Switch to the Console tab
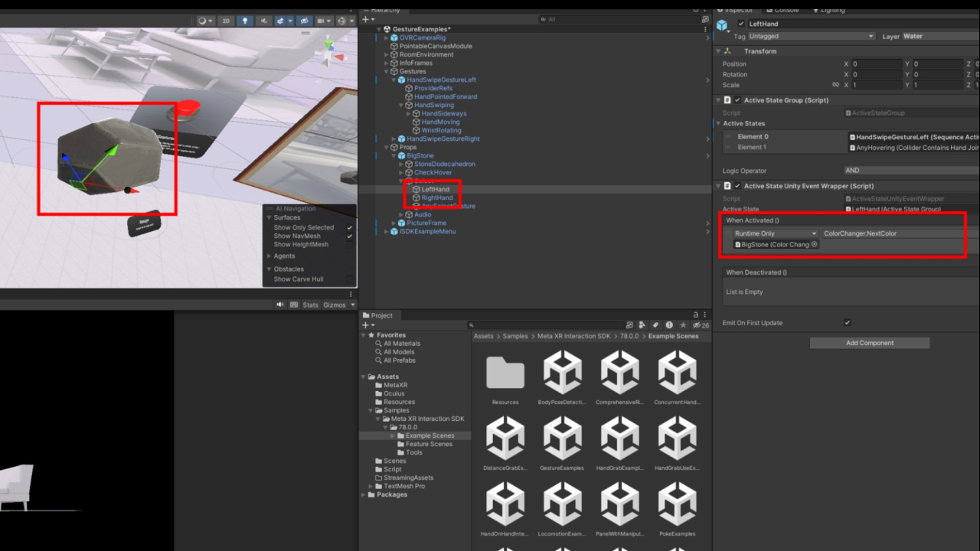Screen dimensions: 980x551 [786, 10]
